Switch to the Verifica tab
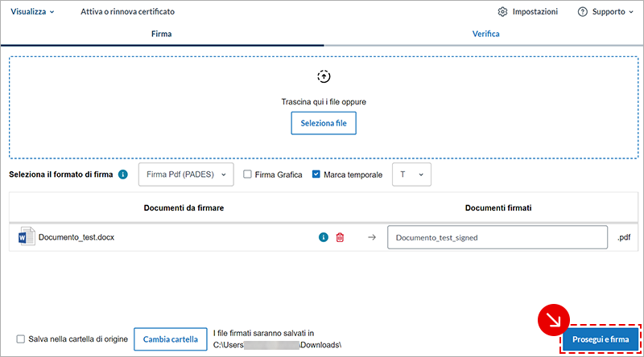The height and width of the screenshot is (357, 644). [485, 35]
